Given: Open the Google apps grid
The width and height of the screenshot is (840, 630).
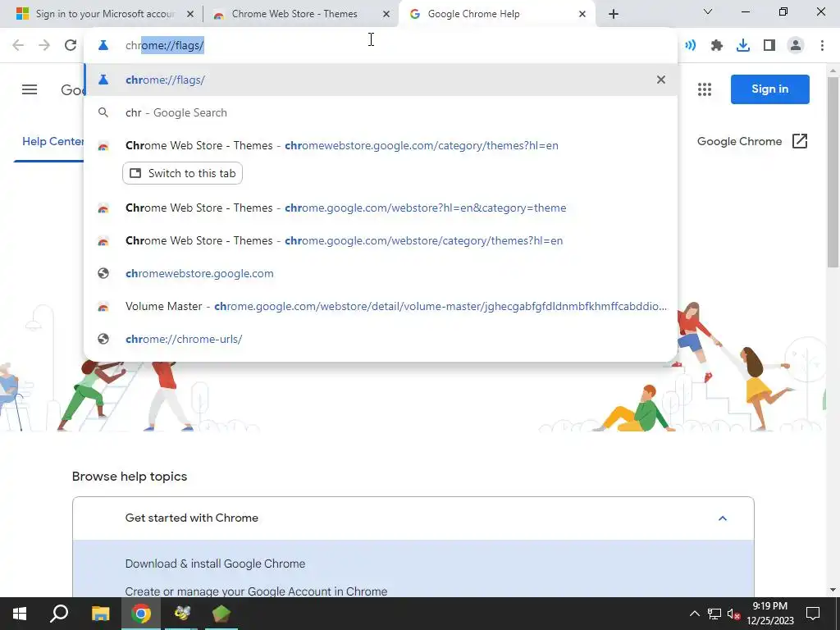Looking at the screenshot, I should (x=705, y=89).
